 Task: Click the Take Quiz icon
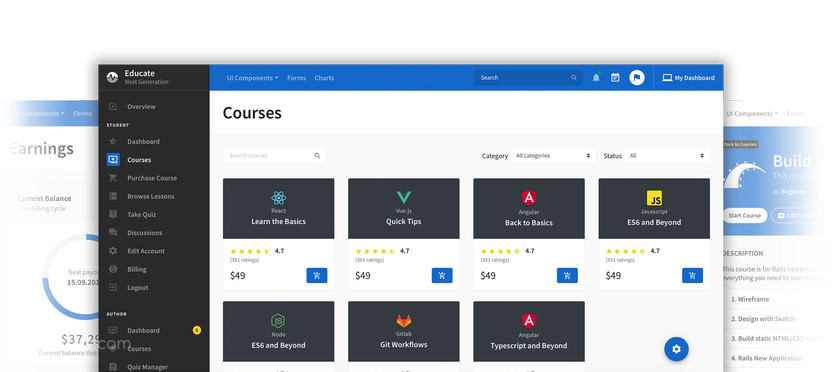point(113,214)
